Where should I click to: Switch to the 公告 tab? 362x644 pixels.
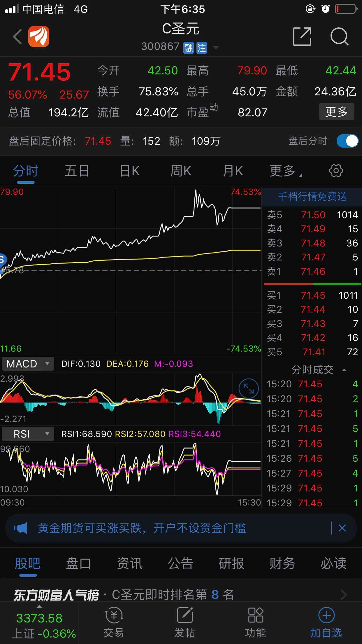(x=180, y=563)
